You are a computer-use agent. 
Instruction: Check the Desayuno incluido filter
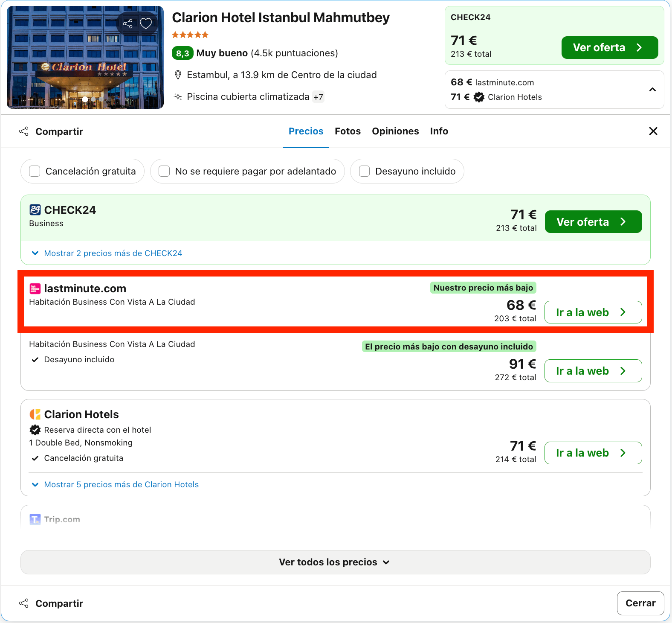[x=365, y=171]
